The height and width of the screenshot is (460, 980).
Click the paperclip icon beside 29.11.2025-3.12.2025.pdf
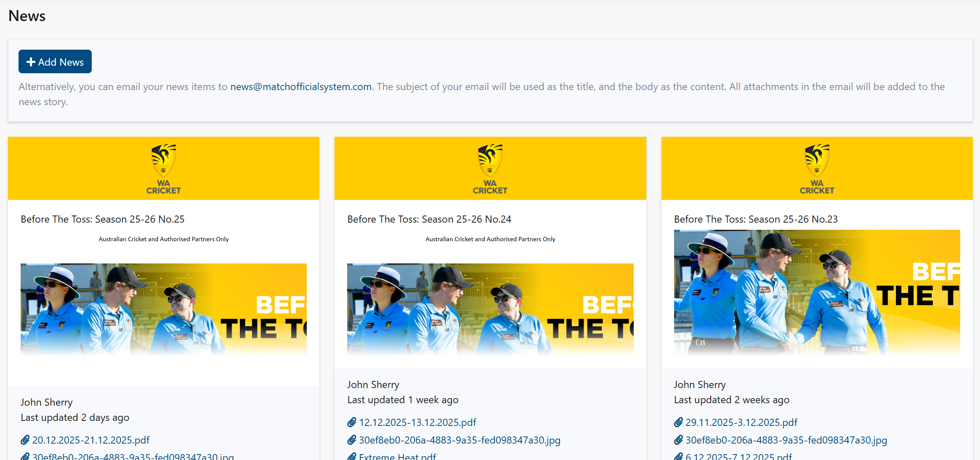678,422
